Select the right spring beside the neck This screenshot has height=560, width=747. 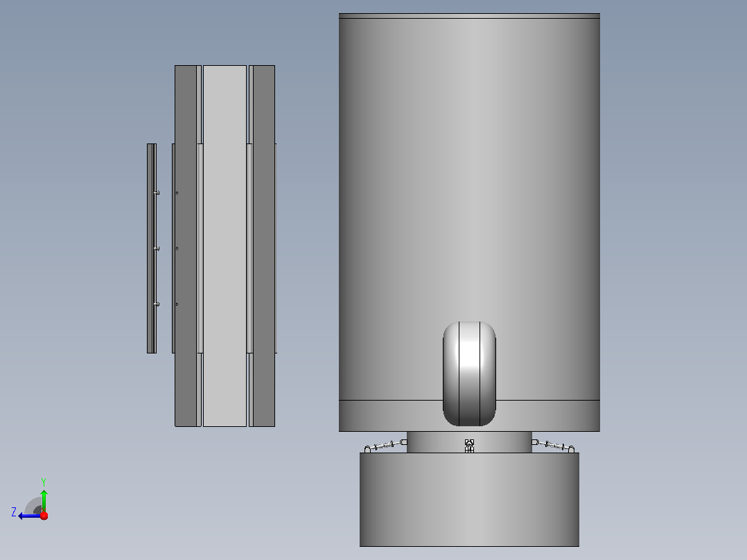[553, 446]
